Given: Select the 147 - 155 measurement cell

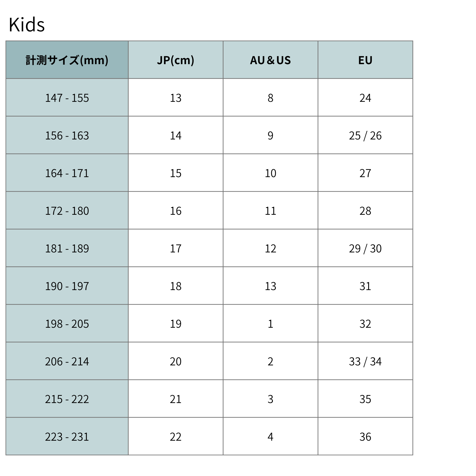Looking at the screenshot, I should 67,98.
